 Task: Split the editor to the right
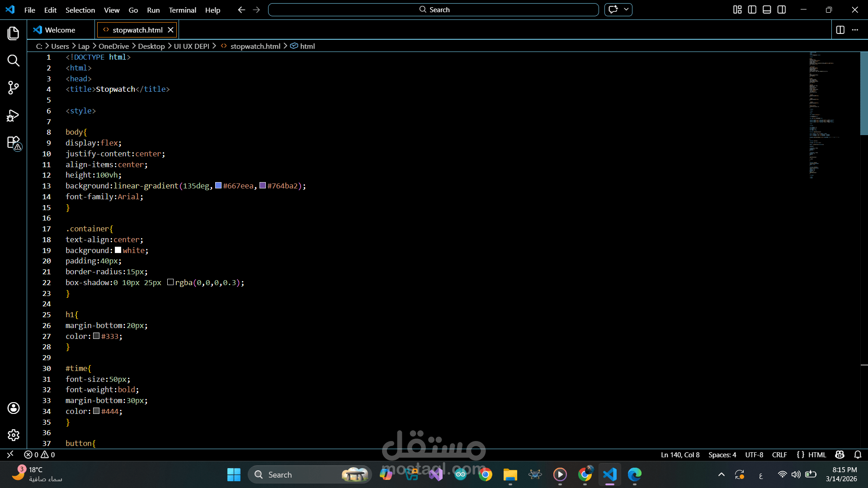pos(840,30)
